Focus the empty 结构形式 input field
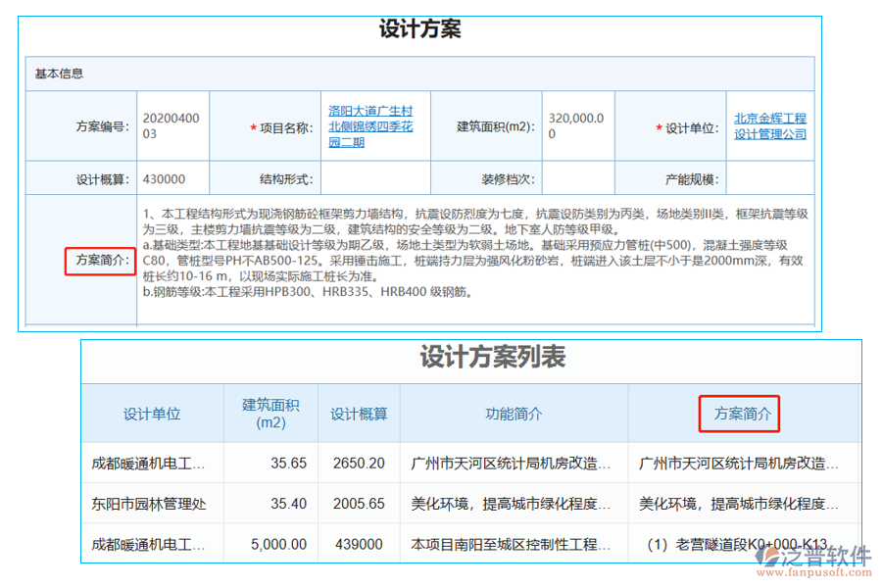 click(374, 179)
